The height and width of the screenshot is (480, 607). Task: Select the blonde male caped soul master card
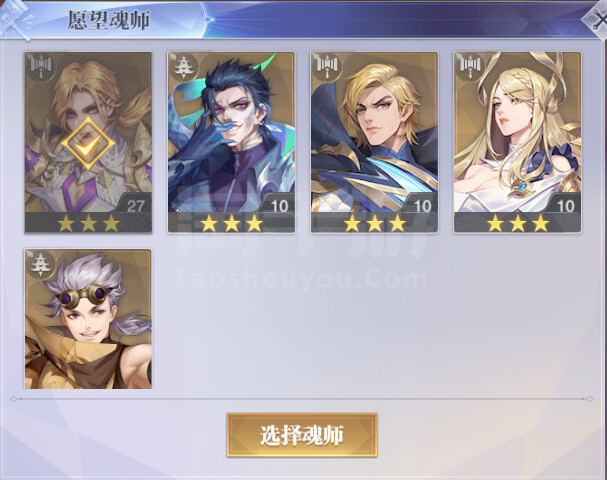374,142
